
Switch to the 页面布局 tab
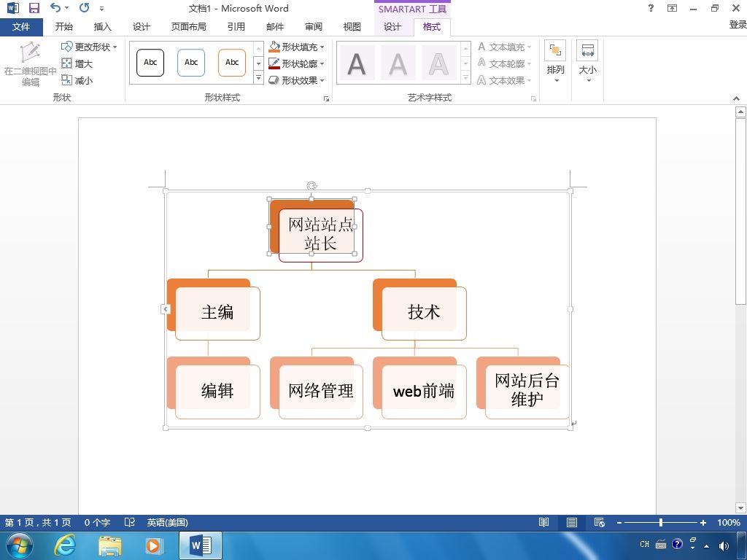(189, 27)
